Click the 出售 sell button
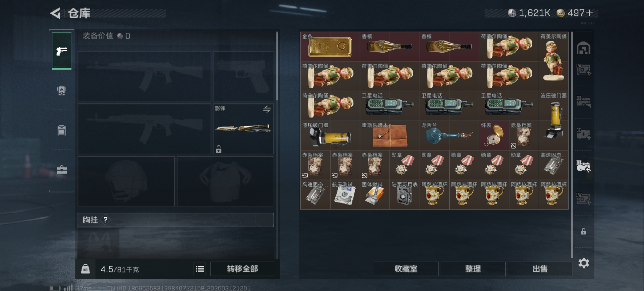 [x=540, y=269]
